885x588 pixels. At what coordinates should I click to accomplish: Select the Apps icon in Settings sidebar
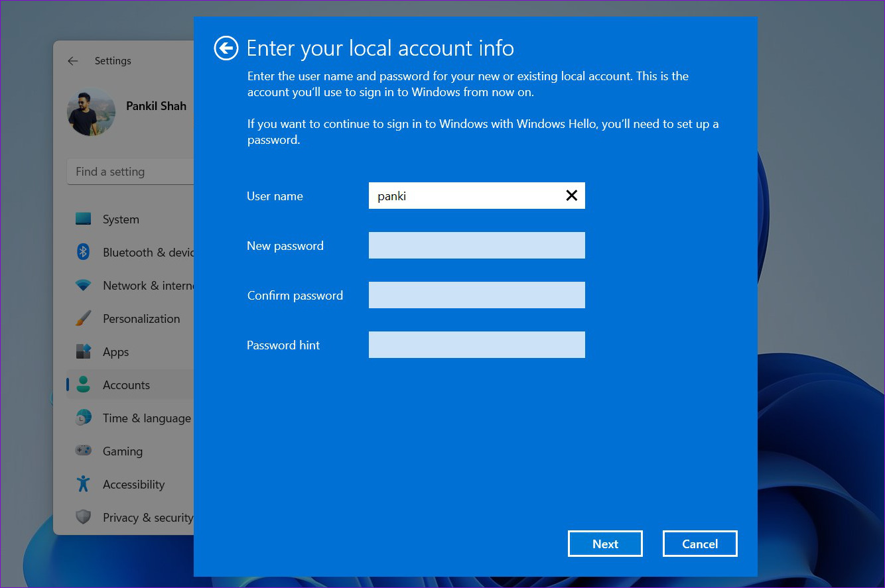tap(83, 351)
